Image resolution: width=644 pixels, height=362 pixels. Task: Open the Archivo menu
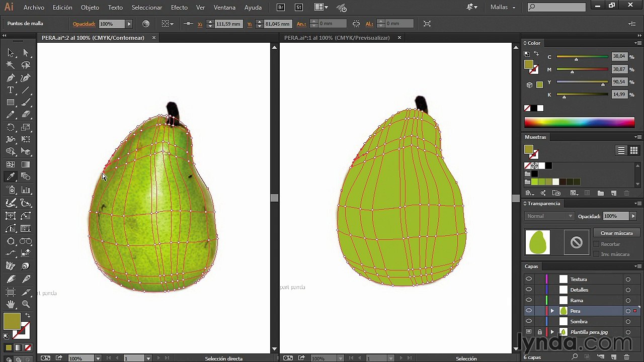click(34, 8)
